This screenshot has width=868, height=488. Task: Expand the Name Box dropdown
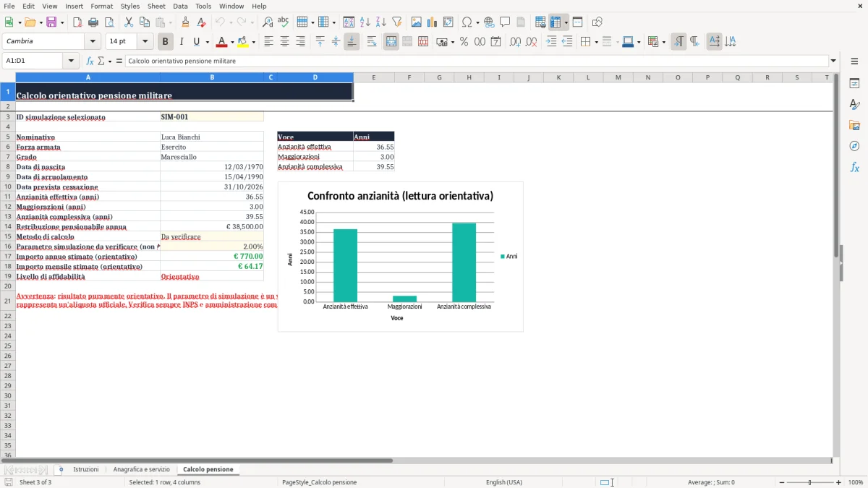pos(71,61)
